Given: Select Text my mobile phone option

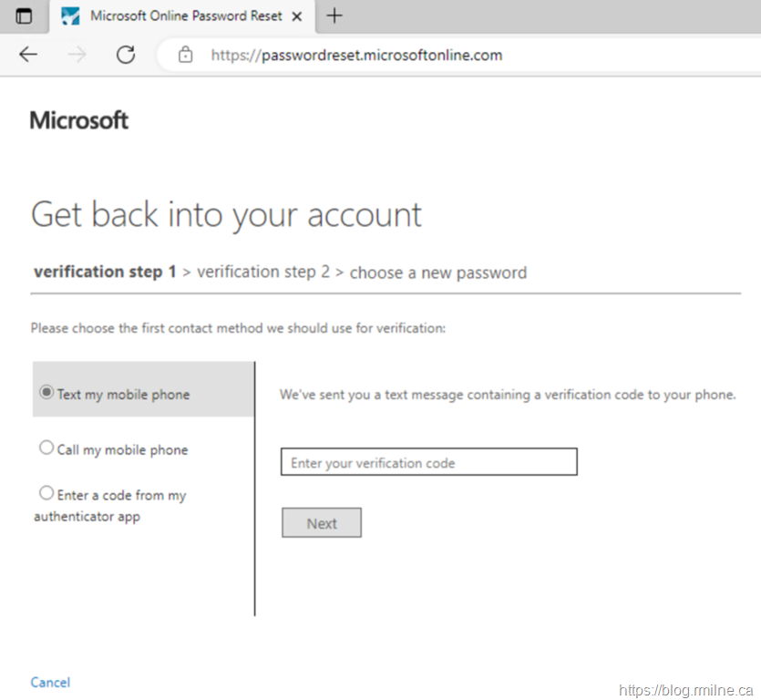Looking at the screenshot, I should (46, 393).
